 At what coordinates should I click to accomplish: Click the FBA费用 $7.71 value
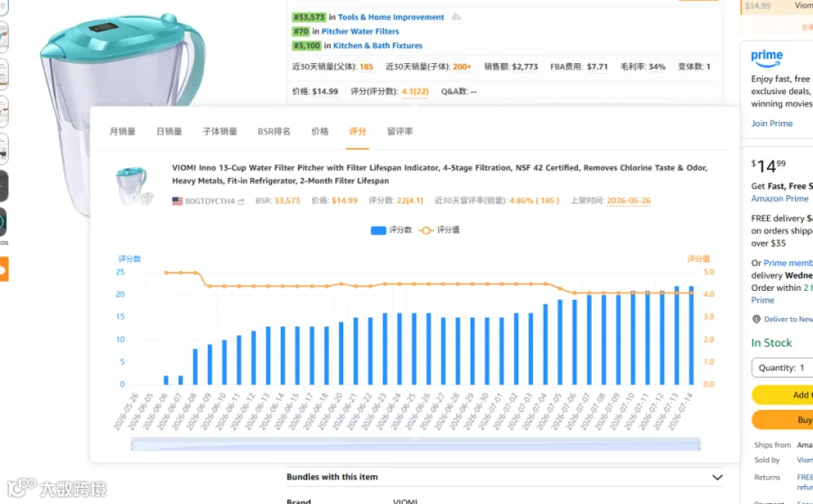pyautogui.click(x=597, y=67)
